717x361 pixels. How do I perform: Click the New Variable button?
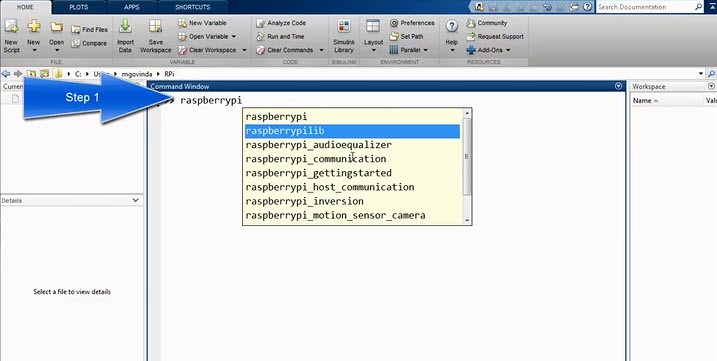(202, 23)
